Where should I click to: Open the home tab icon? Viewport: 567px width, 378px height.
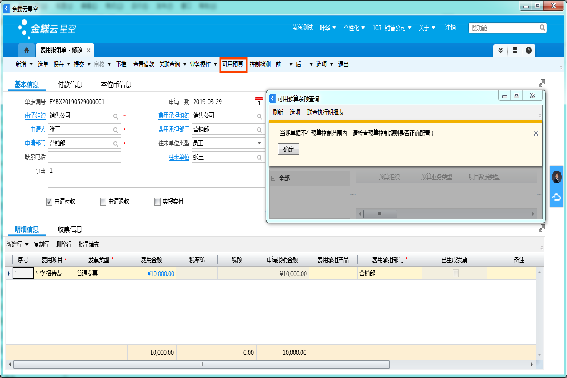pos(26,50)
